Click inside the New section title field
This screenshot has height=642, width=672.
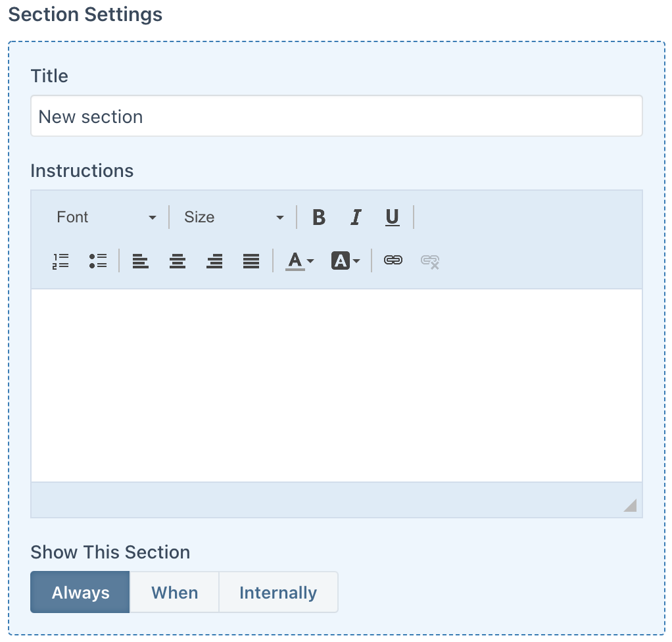(336, 116)
